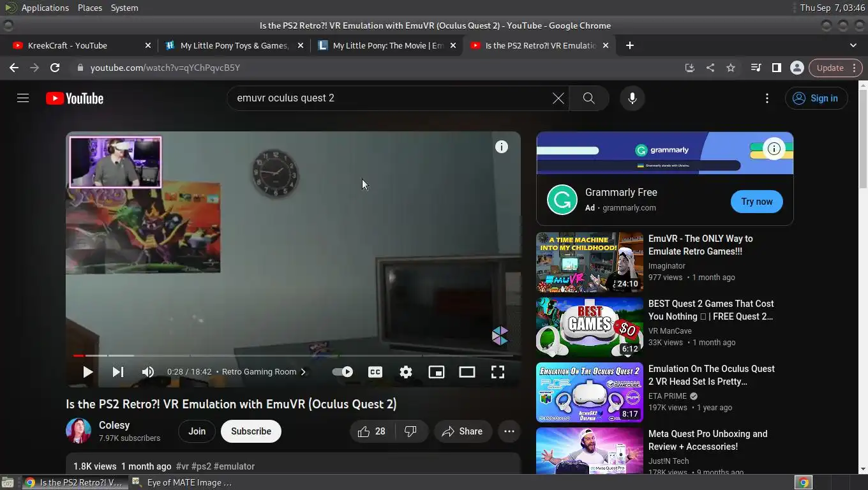Open the Colesy channel name link

[114, 425]
